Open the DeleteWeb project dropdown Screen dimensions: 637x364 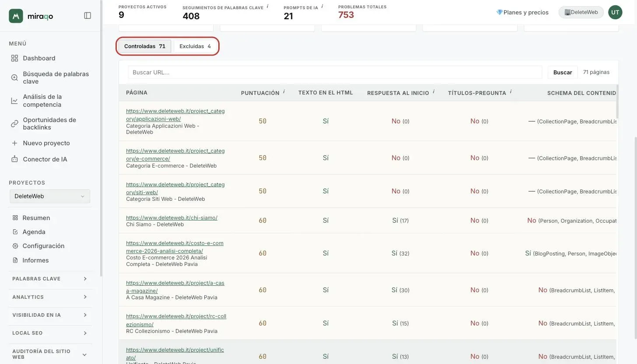point(50,196)
